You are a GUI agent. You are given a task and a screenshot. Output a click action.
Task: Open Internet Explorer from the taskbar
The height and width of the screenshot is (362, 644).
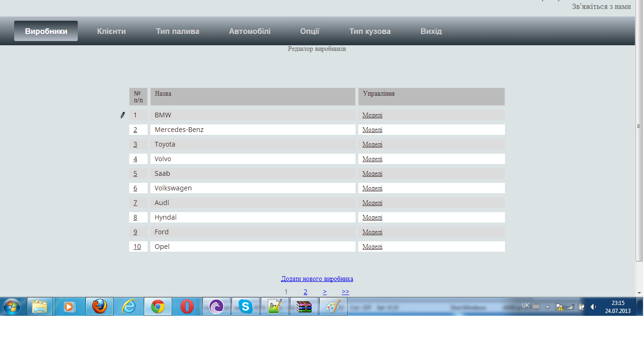pos(129,307)
